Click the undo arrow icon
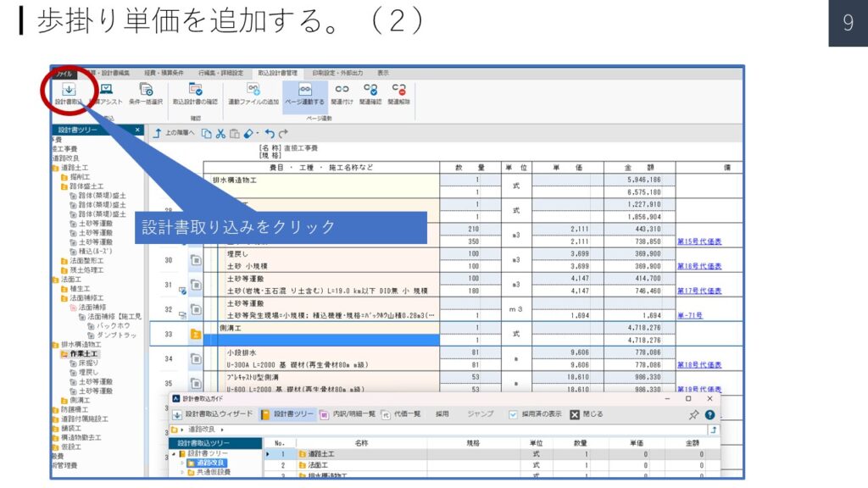Viewport: 868px width, 488px height. click(269, 134)
